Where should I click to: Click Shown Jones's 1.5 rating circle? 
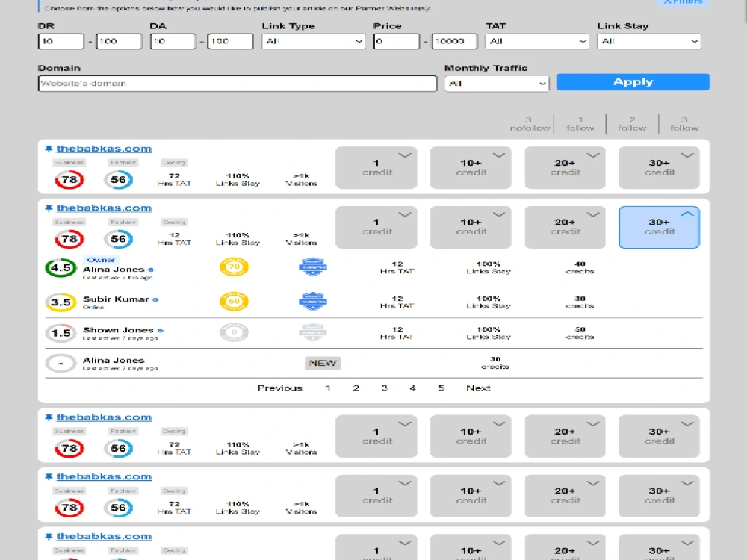[x=61, y=333]
